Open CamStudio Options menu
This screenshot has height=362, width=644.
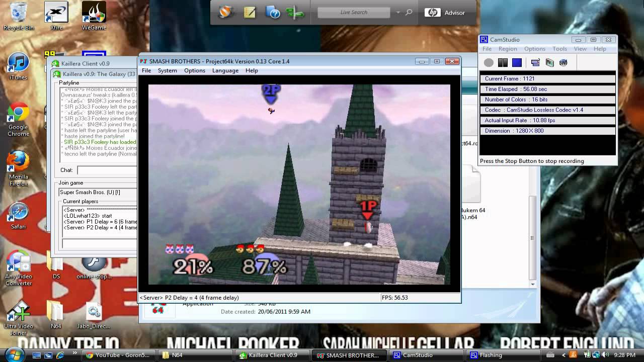535,49
